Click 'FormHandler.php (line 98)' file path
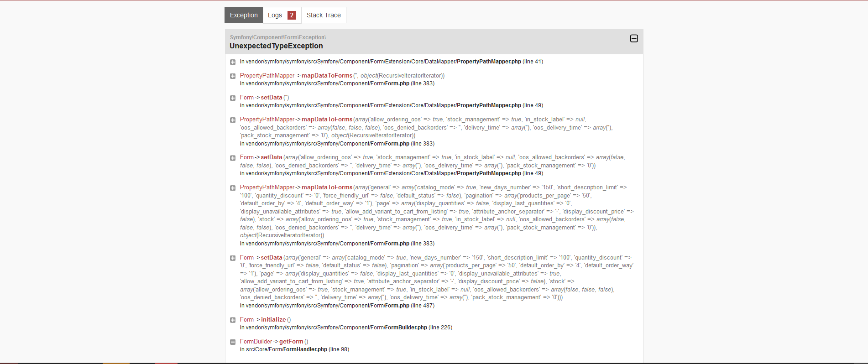 (316, 349)
